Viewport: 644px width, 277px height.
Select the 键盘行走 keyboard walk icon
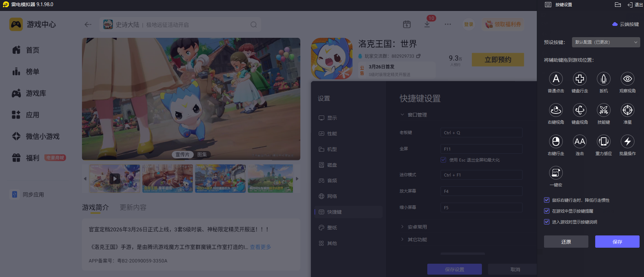click(579, 79)
